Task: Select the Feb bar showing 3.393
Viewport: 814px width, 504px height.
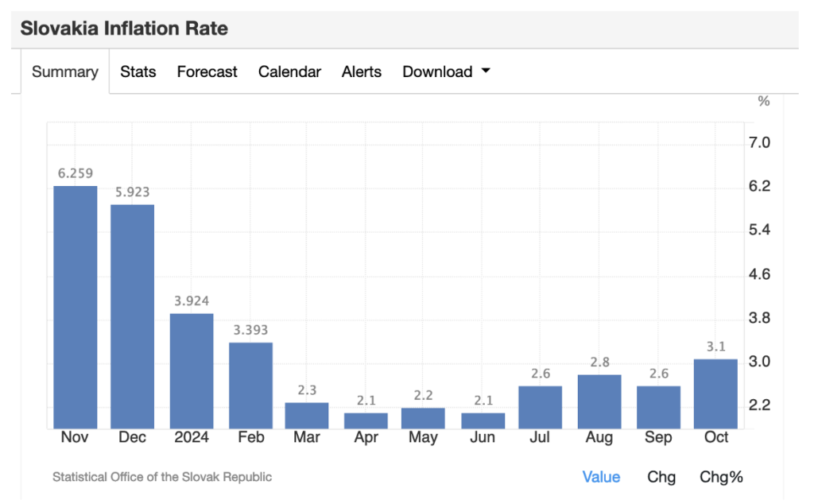Action: coord(251,385)
